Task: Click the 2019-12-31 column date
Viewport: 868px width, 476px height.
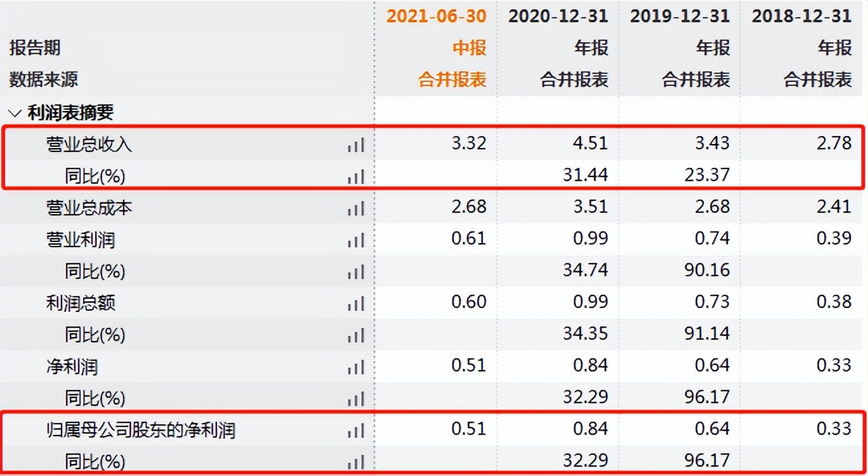Action: tap(679, 16)
